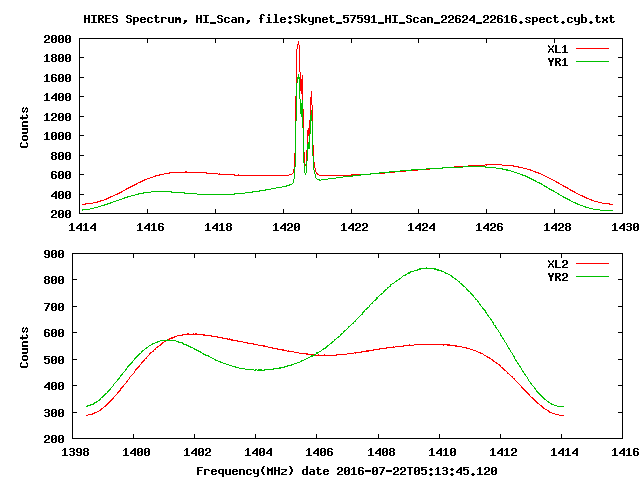
Task: Click the red XL1 legend line sample
Action: click(592, 49)
